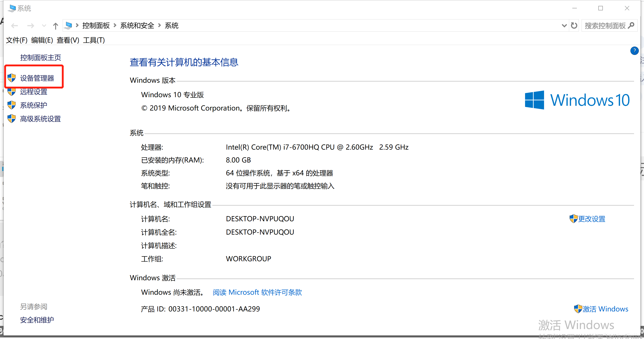Maximize the 系统 window
The image size is (644, 339).
click(600, 8)
